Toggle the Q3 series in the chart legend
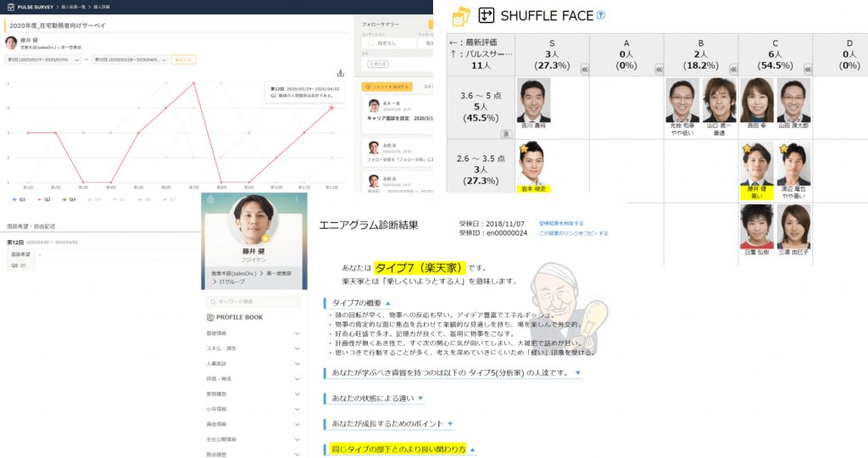 (70, 199)
